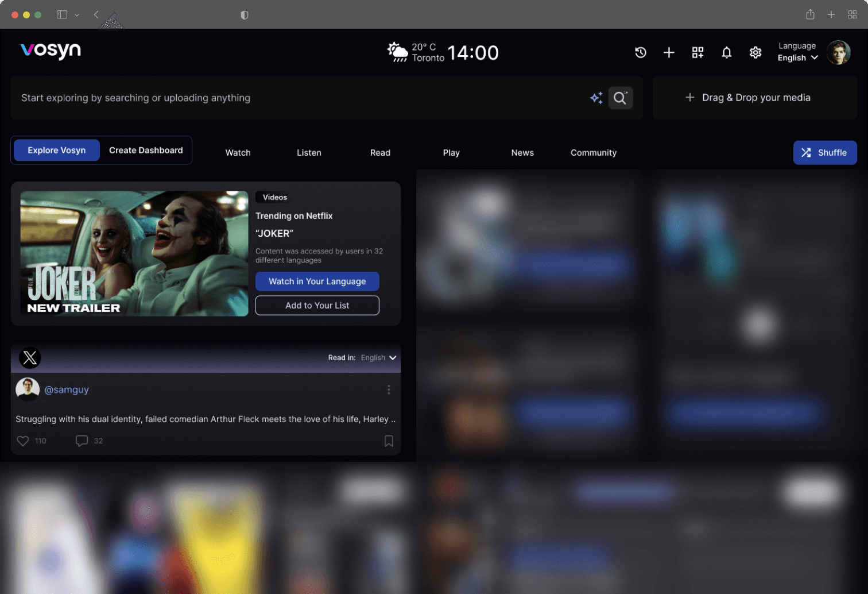Click the Trending on Netflix text
This screenshot has width=868, height=594.
294,216
